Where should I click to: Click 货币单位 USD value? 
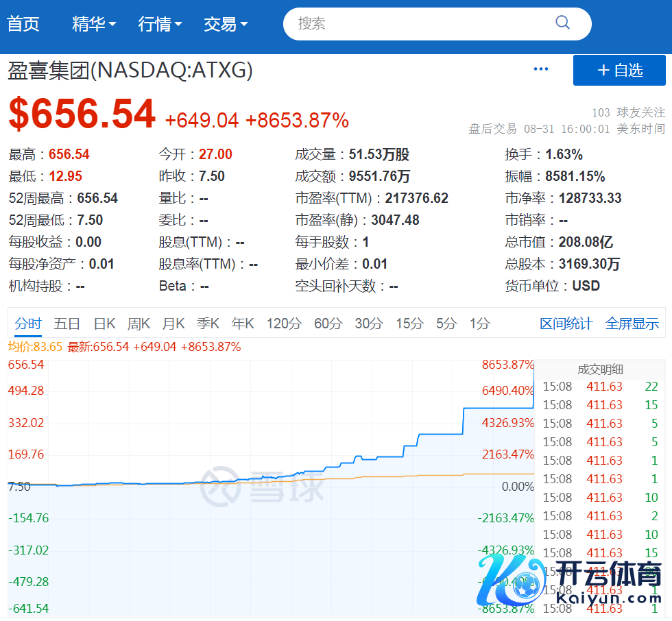(586, 286)
